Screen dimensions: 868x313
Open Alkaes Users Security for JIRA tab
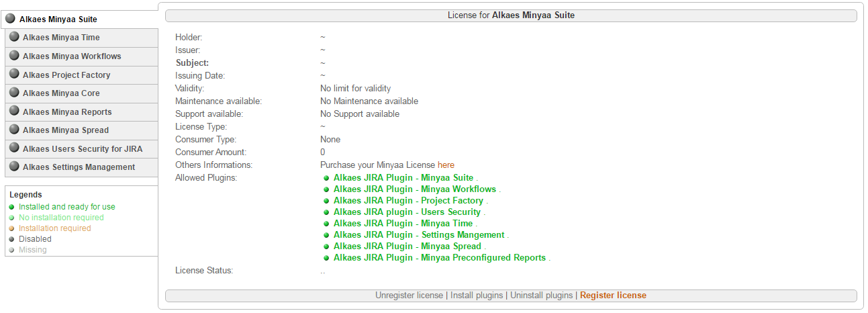pyautogui.click(x=82, y=148)
